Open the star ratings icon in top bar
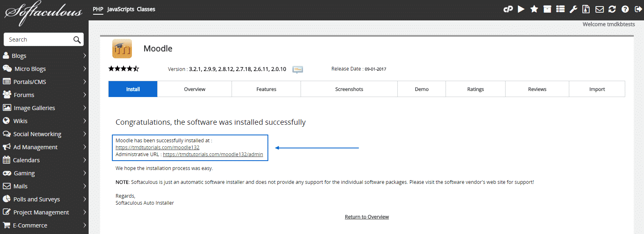Viewport: 644px width, 234px height. 534,9
